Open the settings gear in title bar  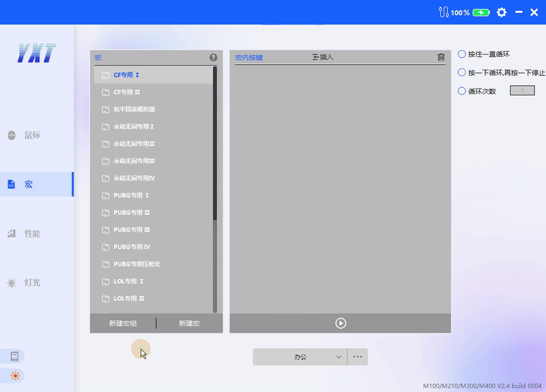502,12
